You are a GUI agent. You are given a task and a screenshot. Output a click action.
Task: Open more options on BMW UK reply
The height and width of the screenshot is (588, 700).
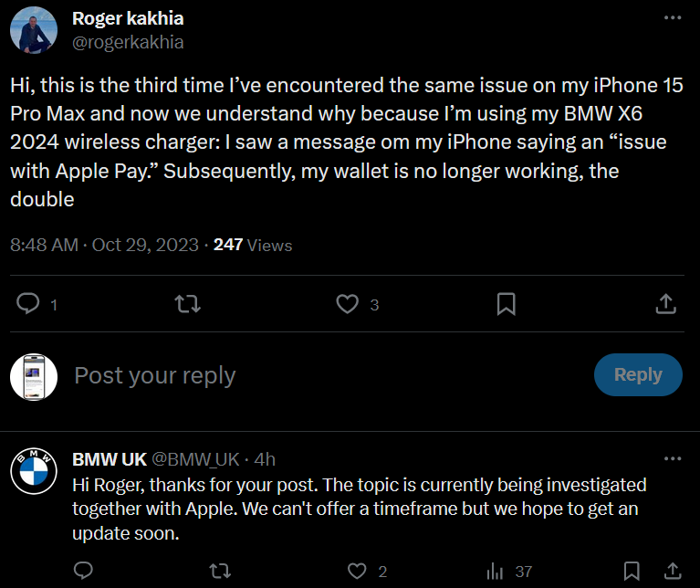tap(672, 458)
